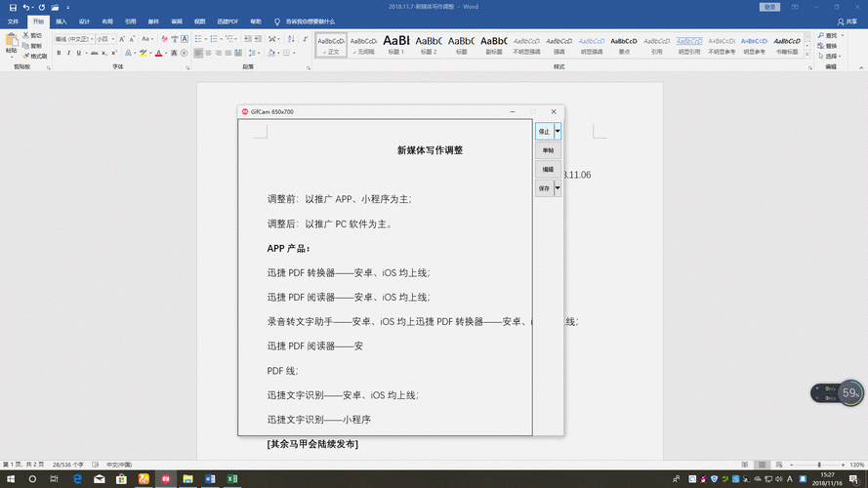The image size is (868, 488).
Task: Select Align Left paragraph alignment
Action: [x=198, y=53]
